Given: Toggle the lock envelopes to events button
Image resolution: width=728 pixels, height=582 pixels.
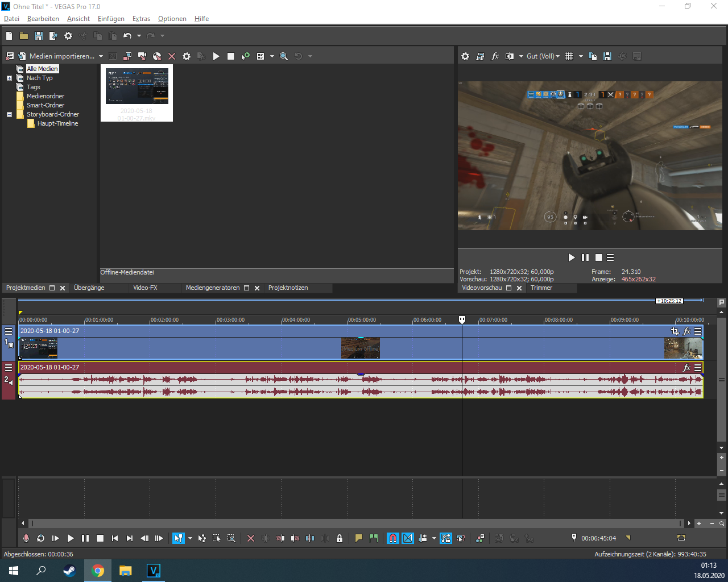Looking at the screenshot, I should point(446,538).
